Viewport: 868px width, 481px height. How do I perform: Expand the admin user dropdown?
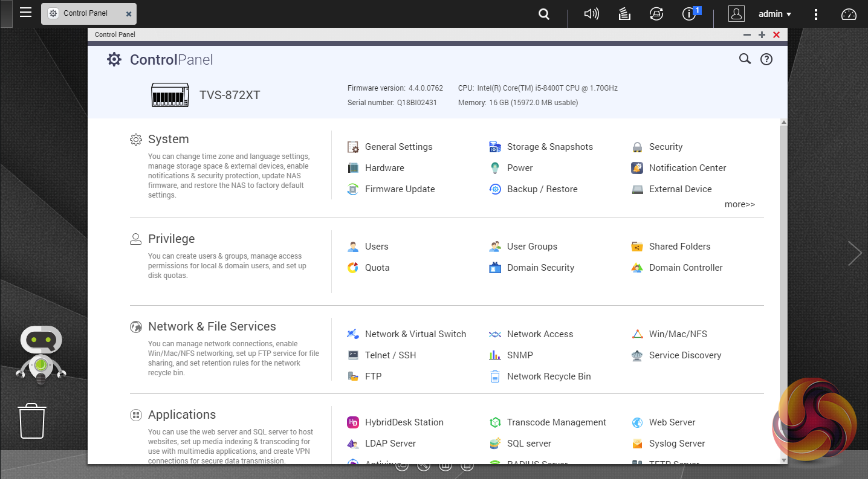(775, 14)
